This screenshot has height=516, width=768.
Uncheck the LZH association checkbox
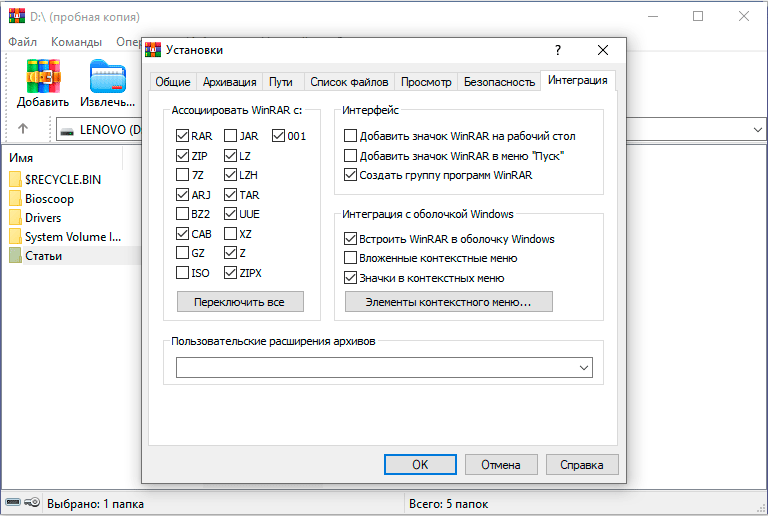click(230, 175)
